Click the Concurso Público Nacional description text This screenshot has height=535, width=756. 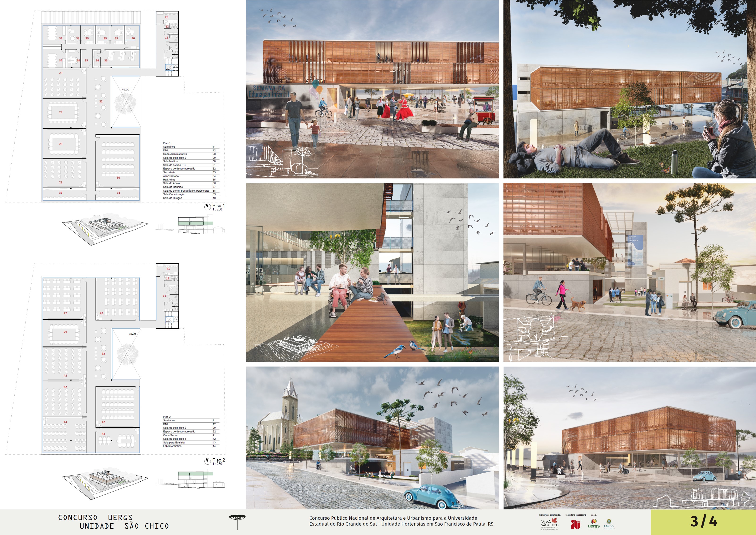[401, 521]
